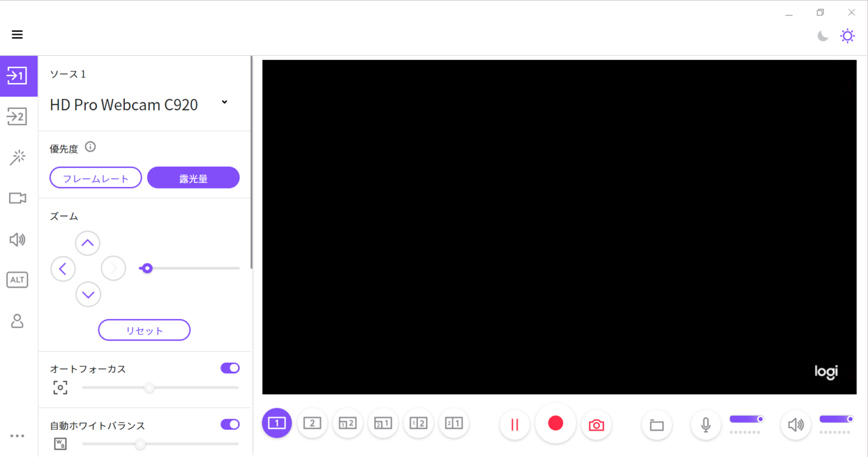Start recording with the red record button

(555, 423)
